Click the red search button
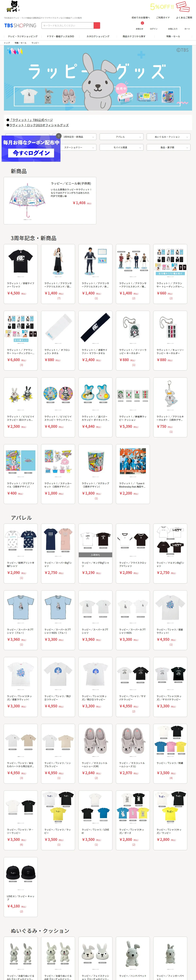The image size is (196, 980). click(x=97, y=25)
